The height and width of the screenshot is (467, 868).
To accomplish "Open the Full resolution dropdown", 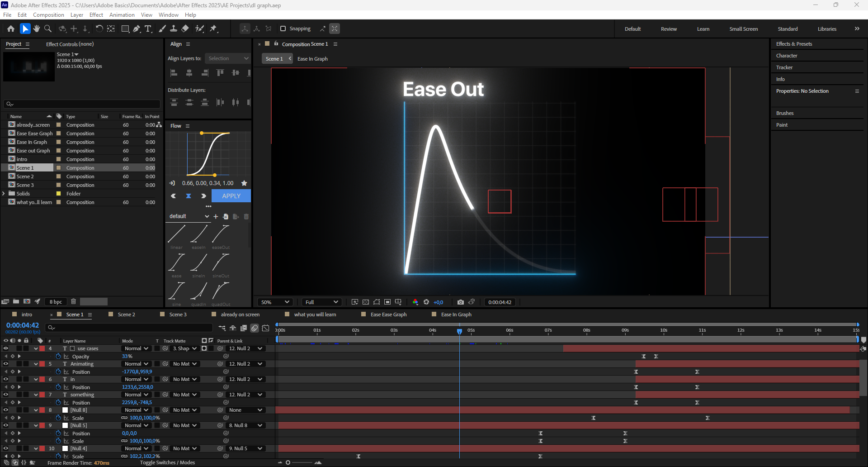I will [x=321, y=302].
